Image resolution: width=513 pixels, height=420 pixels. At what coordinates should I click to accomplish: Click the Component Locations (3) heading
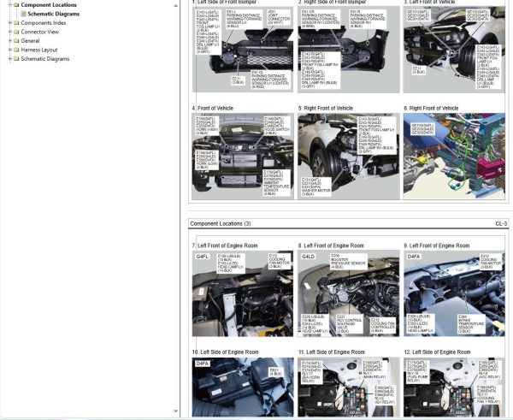(221, 224)
